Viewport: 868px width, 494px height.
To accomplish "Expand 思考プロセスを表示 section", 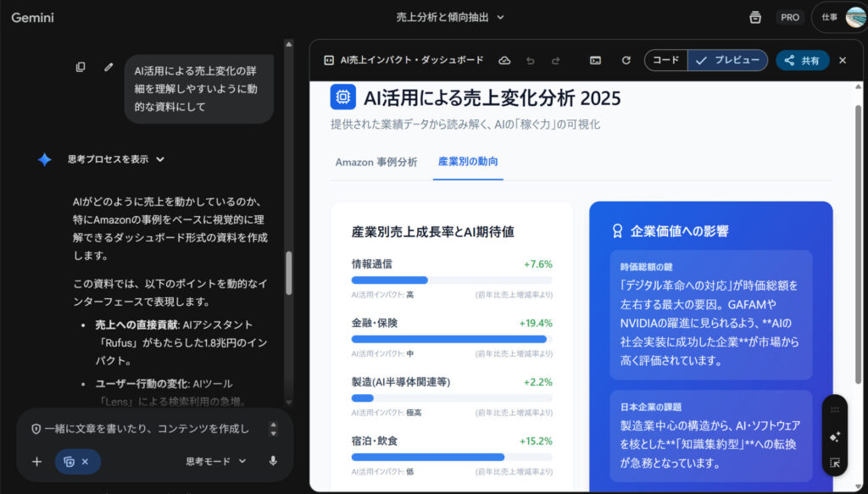I will click(x=115, y=159).
